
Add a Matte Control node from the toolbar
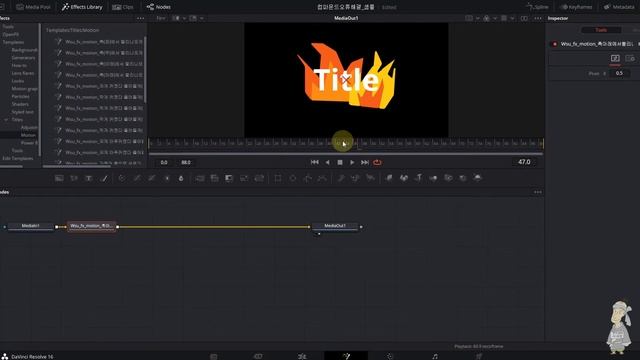click(229, 178)
